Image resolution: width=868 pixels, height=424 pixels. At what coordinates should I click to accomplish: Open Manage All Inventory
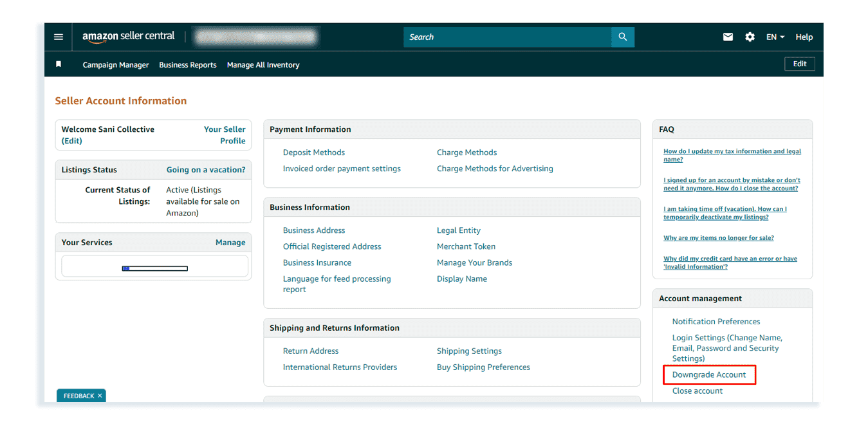pyautogui.click(x=263, y=65)
